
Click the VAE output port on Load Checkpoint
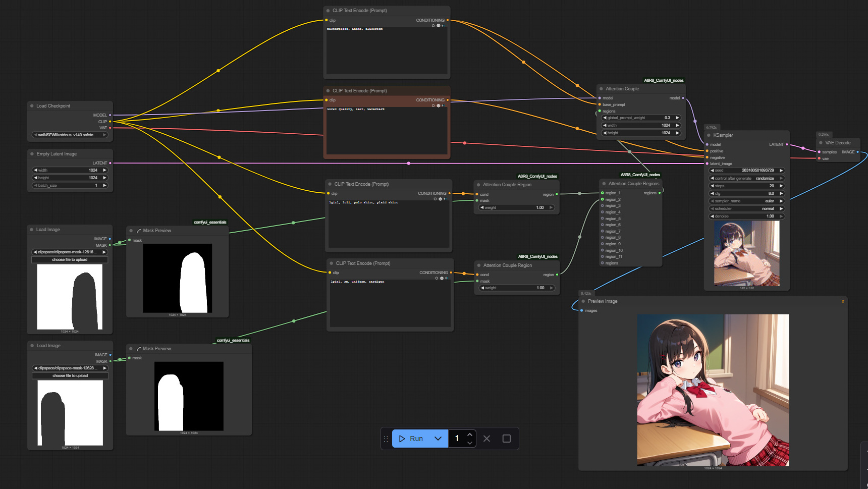click(110, 128)
